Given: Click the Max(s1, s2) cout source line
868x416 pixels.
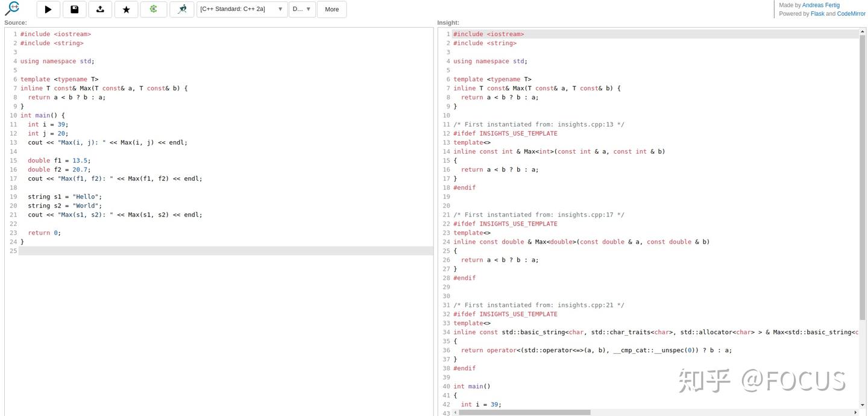Looking at the screenshot, I should 115,215.
